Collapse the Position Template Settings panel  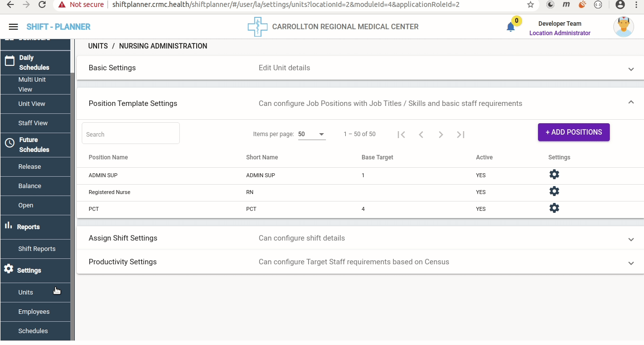tap(631, 102)
